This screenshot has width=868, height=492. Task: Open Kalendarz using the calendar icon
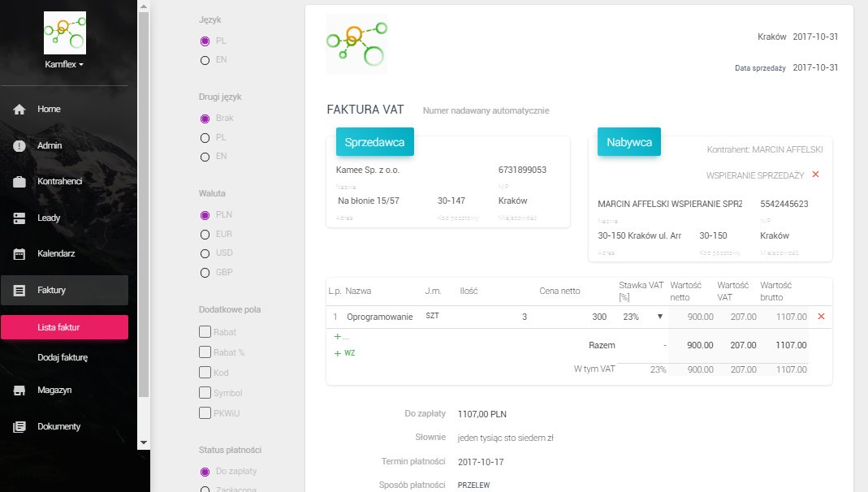pos(19,254)
